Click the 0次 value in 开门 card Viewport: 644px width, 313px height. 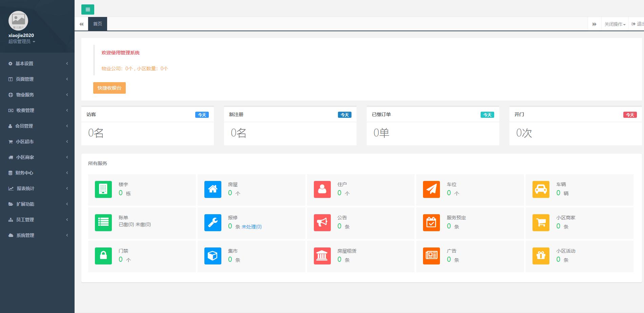click(524, 133)
